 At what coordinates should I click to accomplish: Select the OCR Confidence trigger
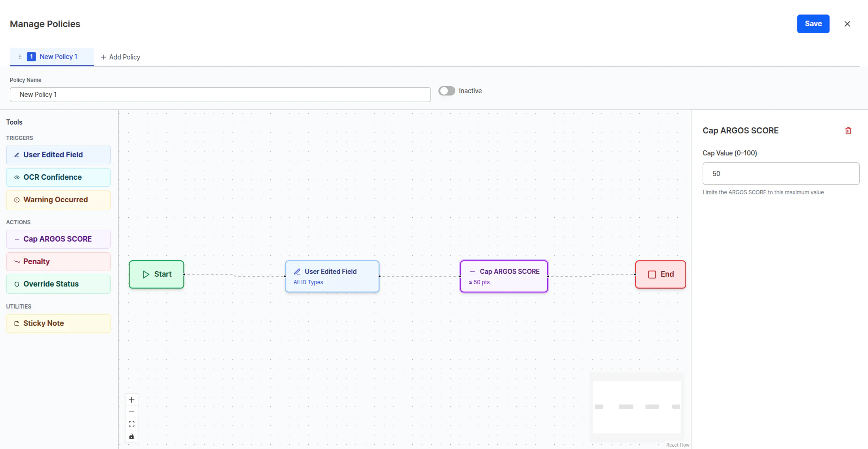pos(58,177)
